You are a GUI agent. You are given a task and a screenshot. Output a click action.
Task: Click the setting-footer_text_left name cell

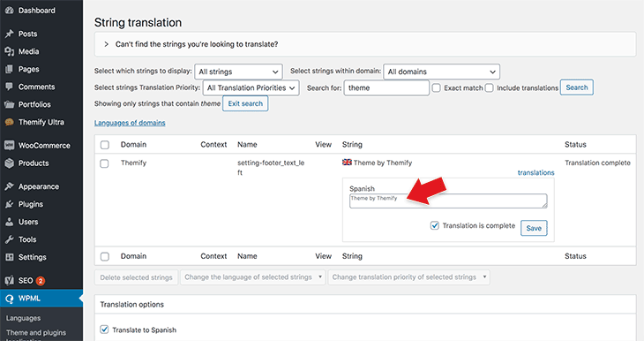(x=271, y=168)
